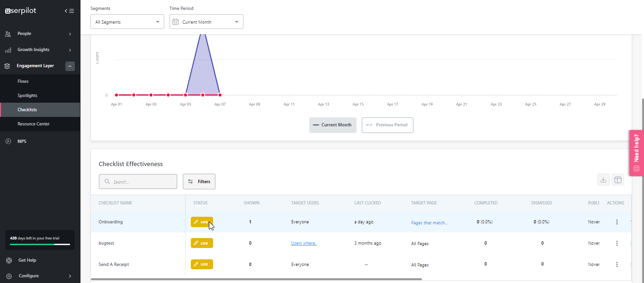This screenshot has height=283, width=644.
Task: Toggle the Current Month chart legend
Action: [333, 125]
